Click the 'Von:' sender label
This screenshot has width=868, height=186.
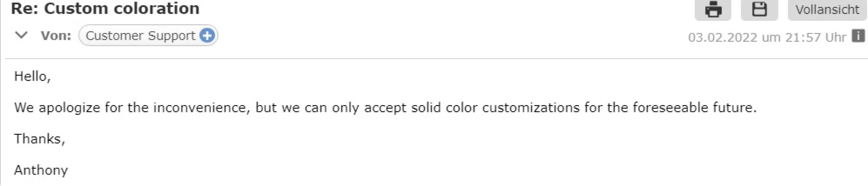point(56,36)
